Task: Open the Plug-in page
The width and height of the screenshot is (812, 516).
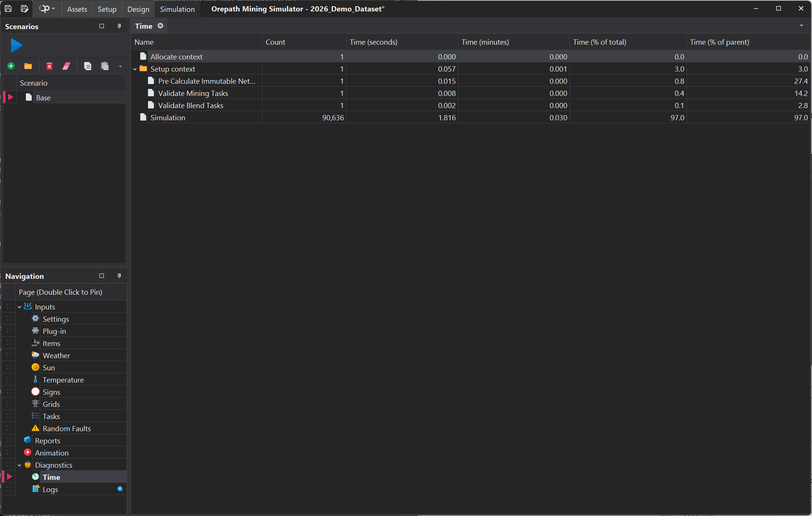Action: coord(54,331)
